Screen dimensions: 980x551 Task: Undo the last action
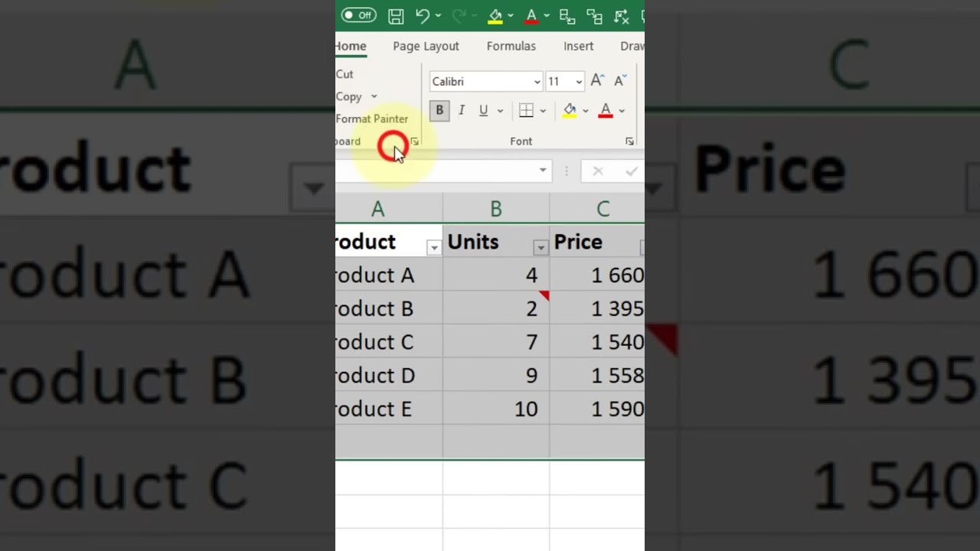pyautogui.click(x=423, y=15)
